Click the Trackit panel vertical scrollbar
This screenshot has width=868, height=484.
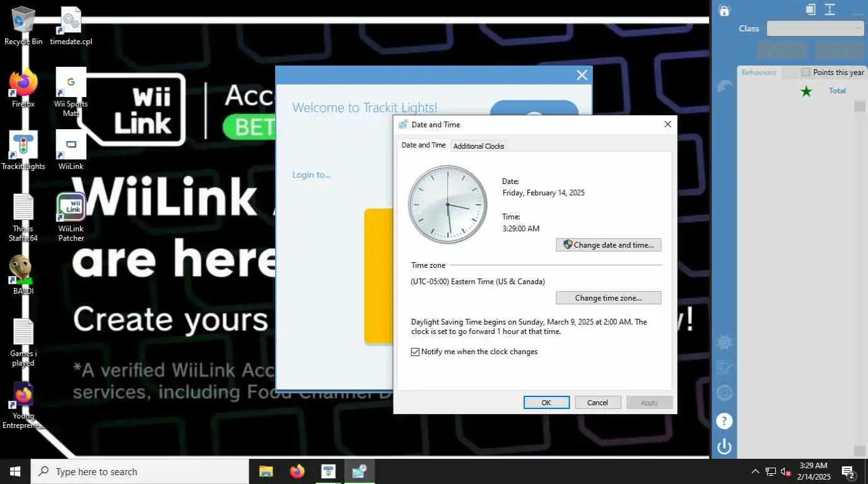click(859, 277)
